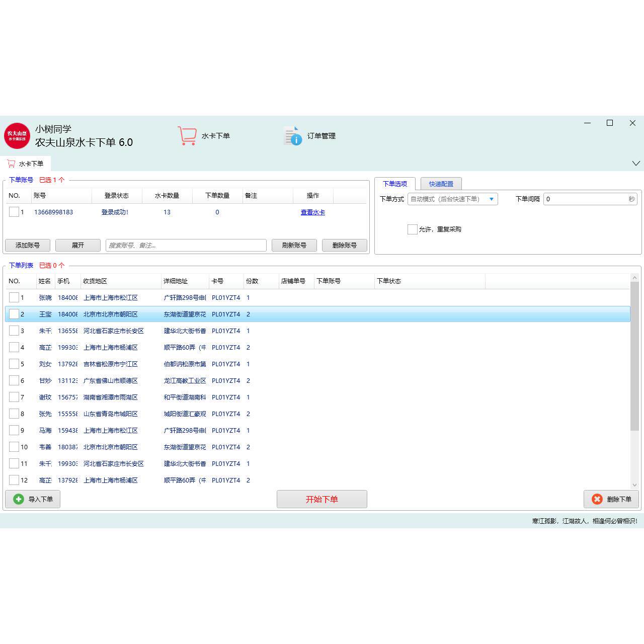Click the scrollbar up arrow in order list
Image resolution: width=644 pixels, height=644 pixels.
(634, 278)
